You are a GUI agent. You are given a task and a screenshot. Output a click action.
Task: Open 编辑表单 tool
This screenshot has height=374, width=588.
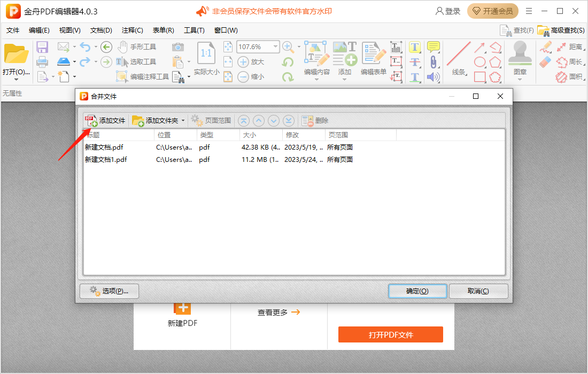(374, 58)
